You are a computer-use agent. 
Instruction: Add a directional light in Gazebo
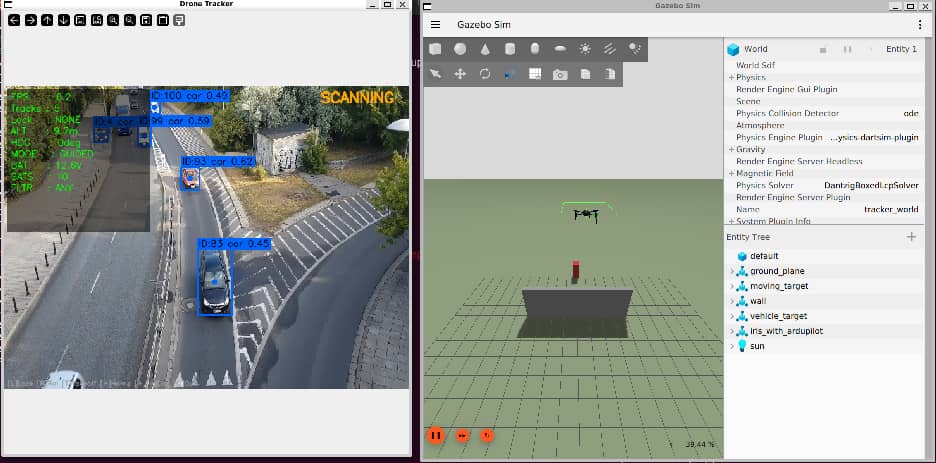[x=609, y=49]
